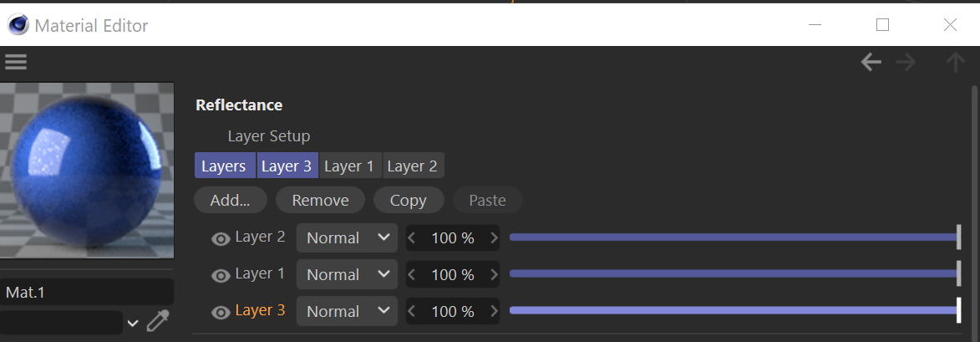Screen dimensions: 980x342
Task: Click the Add... button
Action: tap(230, 201)
